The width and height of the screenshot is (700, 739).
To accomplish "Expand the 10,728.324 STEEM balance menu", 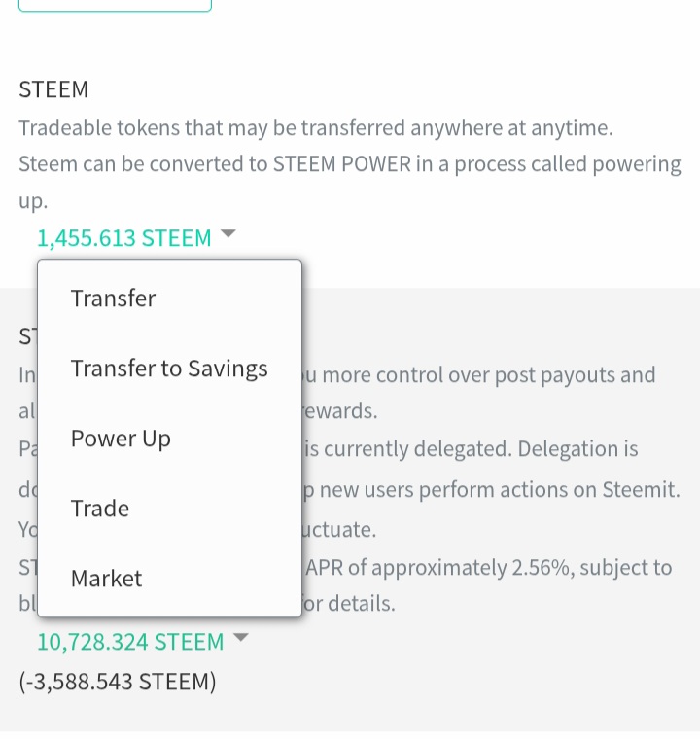I will click(x=130, y=642).
